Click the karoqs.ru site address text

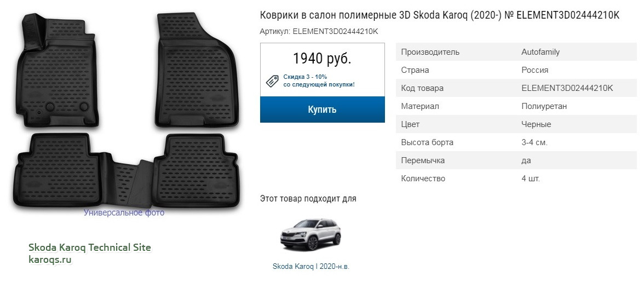pyautogui.click(x=50, y=260)
